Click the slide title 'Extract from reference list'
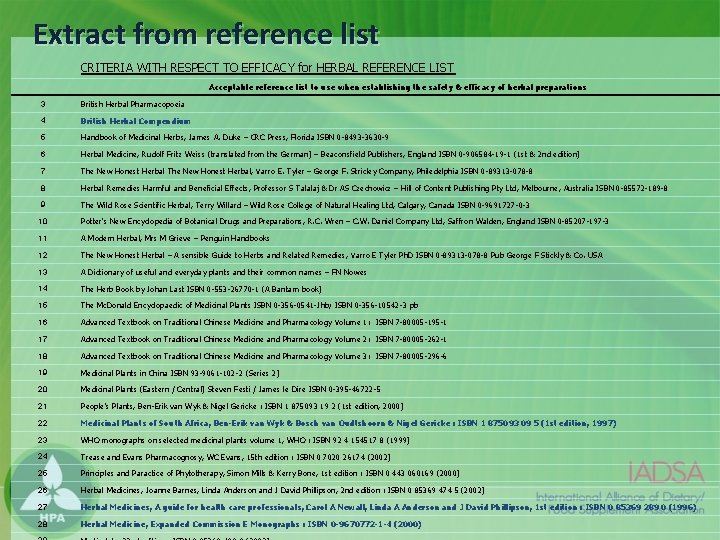 click(206, 34)
